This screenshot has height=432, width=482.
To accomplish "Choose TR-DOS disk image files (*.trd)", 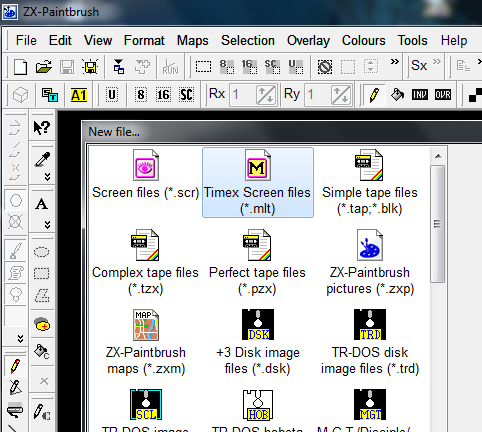I will (x=370, y=342).
